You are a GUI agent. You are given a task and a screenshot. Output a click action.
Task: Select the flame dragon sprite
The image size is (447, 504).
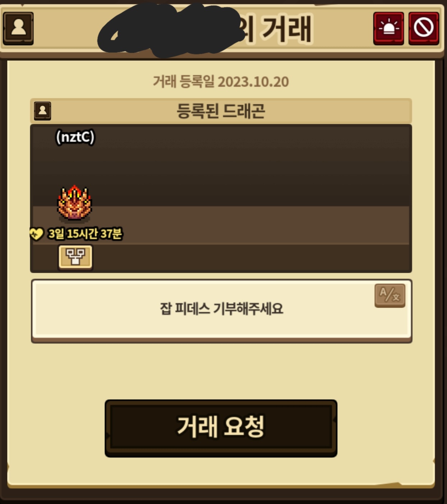[x=74, y=203]
